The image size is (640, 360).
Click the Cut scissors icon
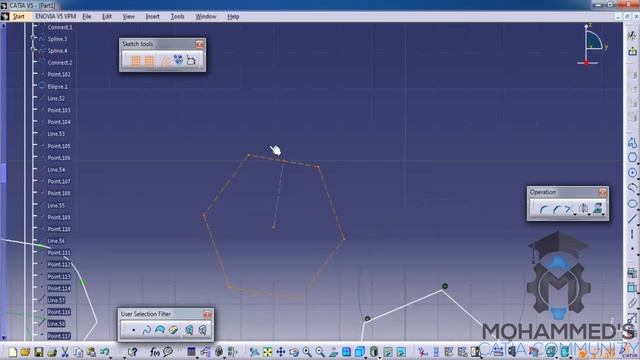[65, 352]
